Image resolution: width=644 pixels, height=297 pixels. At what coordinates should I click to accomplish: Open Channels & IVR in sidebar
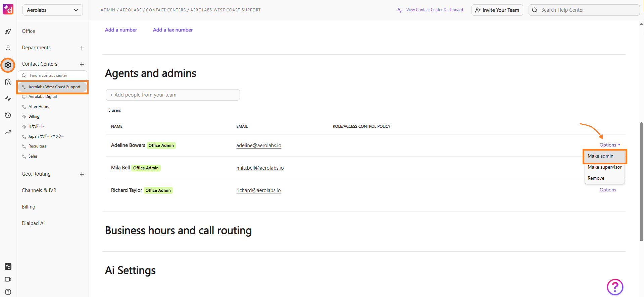coord(39,190)
